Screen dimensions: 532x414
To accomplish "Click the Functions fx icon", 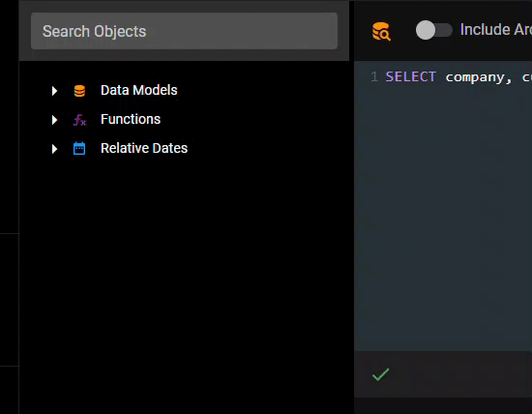I will pyautogui.click(x=79, y=120).
